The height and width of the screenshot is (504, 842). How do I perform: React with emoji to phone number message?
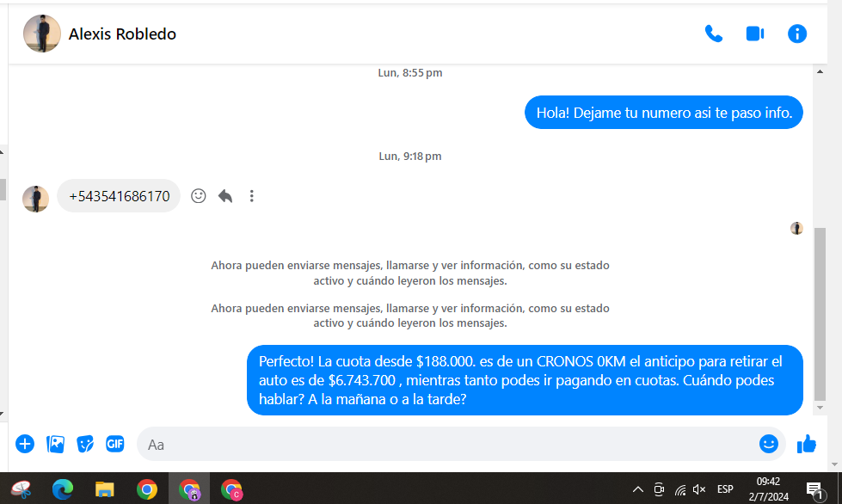pos(199,196)
